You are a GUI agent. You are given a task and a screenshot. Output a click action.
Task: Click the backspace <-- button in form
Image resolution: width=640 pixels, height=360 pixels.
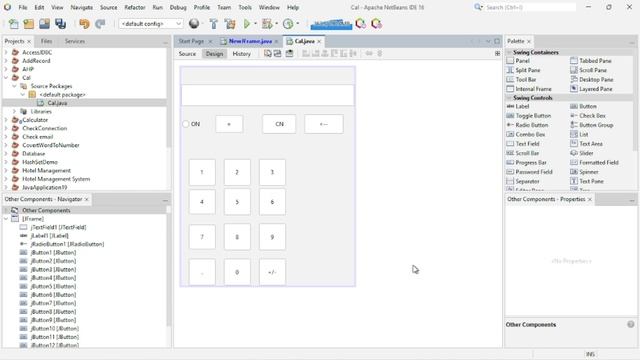(324, 124)
